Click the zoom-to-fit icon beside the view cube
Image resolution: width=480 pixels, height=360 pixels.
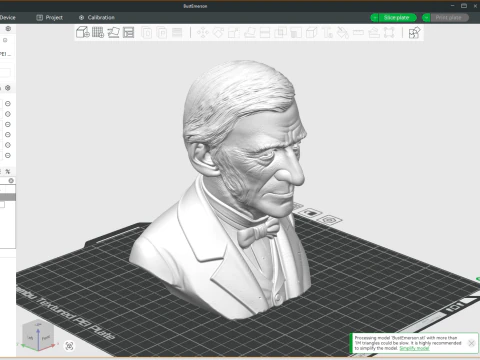pos(69,346)
